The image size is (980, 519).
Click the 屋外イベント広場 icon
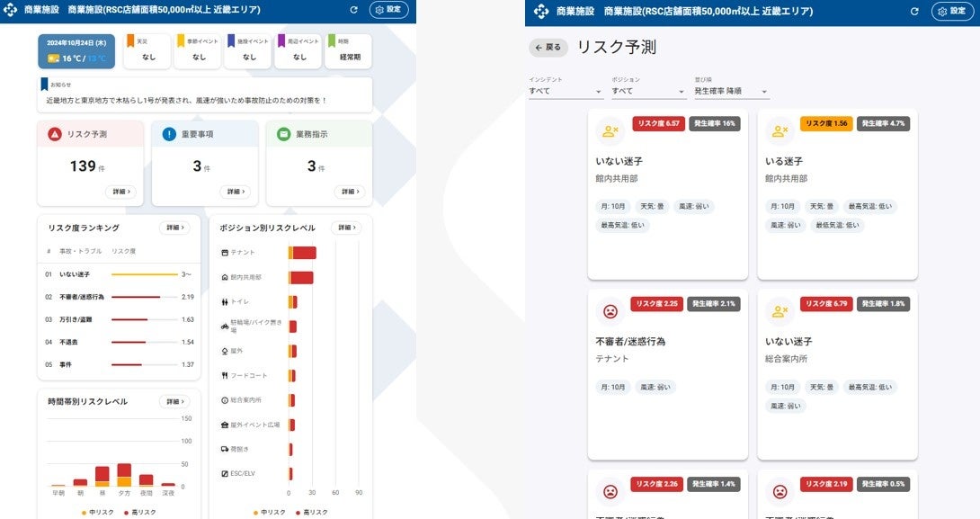[x=225, y=425]
